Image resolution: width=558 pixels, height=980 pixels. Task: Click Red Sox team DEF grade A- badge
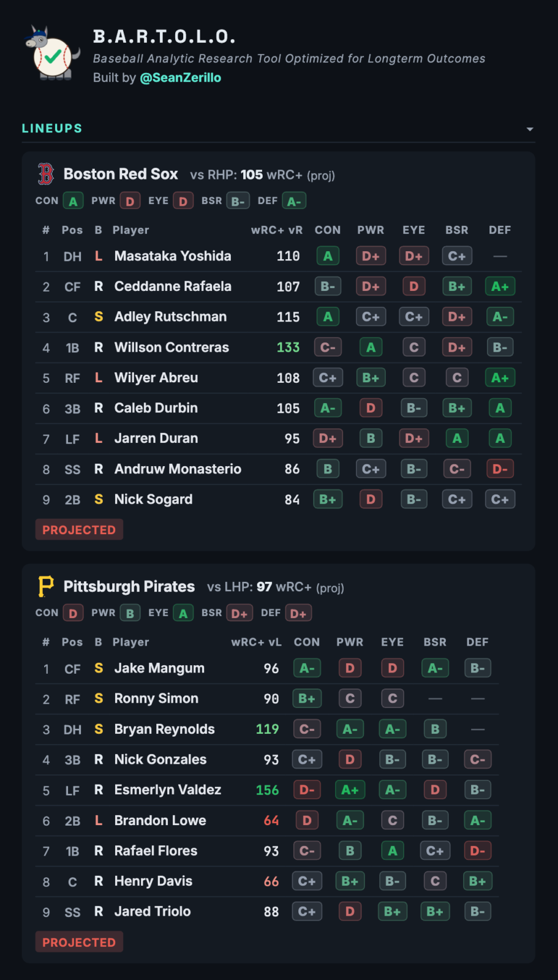[x=294, y=201]
